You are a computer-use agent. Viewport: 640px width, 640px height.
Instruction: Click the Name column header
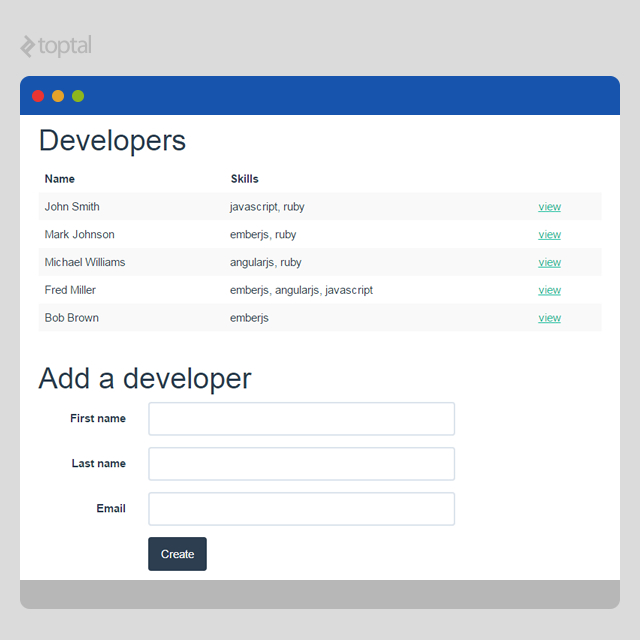click(60, 179)
